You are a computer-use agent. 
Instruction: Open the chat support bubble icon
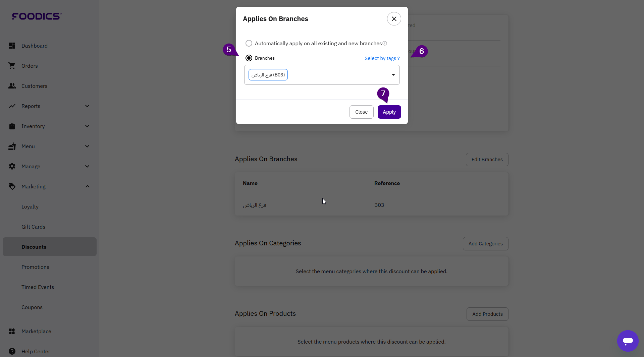coord(628,341)
